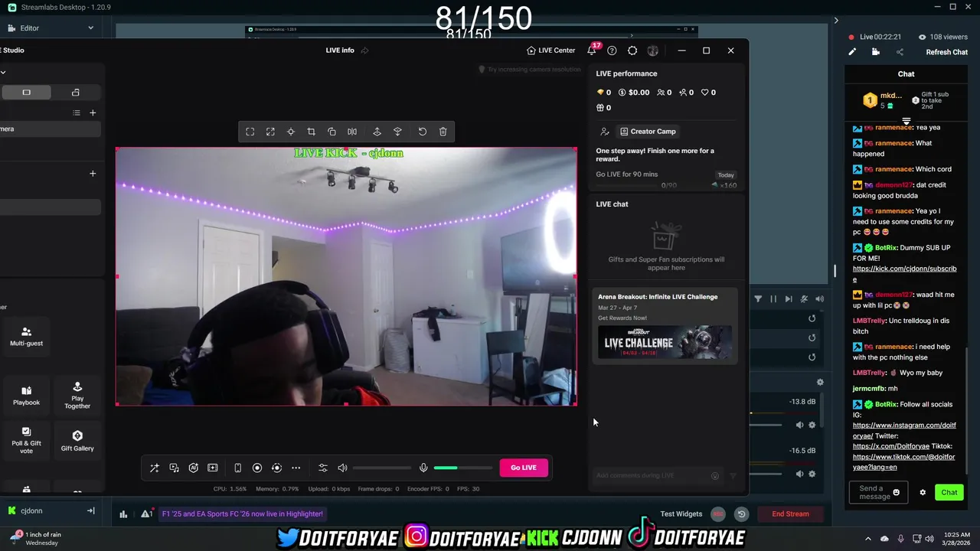The width and height of the screenshot is (980, 551).
Task: Click the share arrow next to LIVE info
Action: 364,51
